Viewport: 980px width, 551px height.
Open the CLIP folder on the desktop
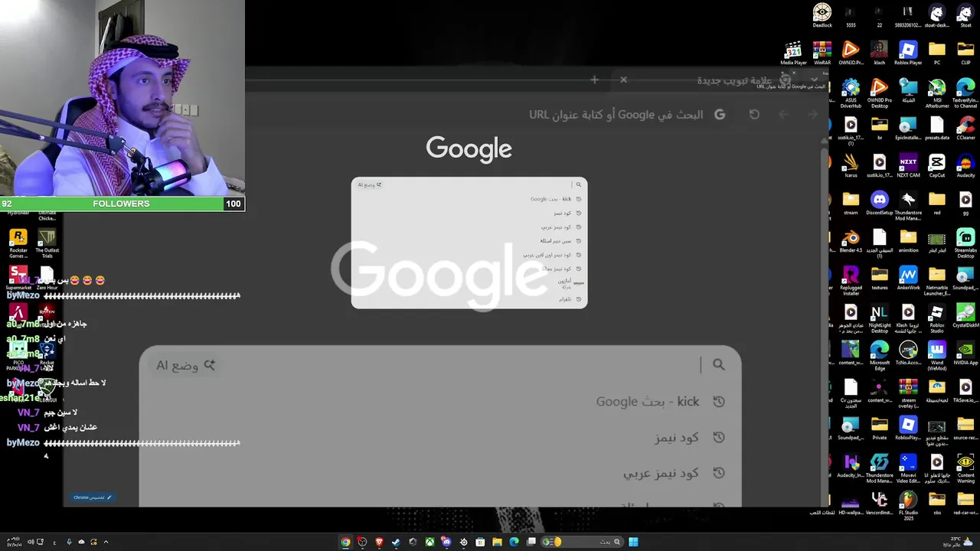click(965, 54)
